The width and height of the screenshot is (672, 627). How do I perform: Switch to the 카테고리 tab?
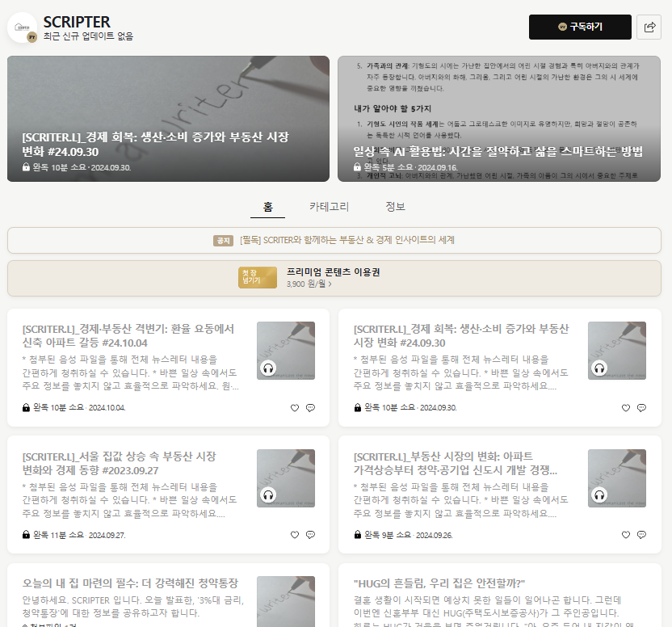click(x=330, y=207)
